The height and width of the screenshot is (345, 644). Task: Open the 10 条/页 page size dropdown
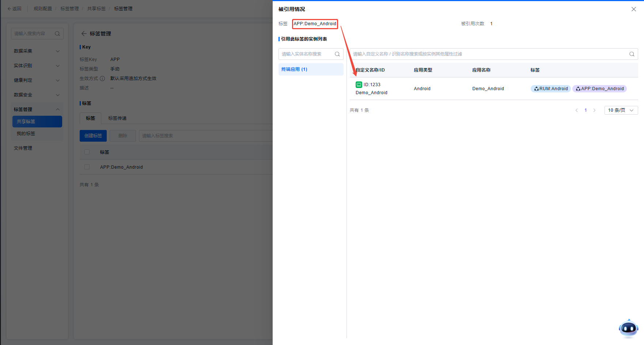(x=621, y=110)
